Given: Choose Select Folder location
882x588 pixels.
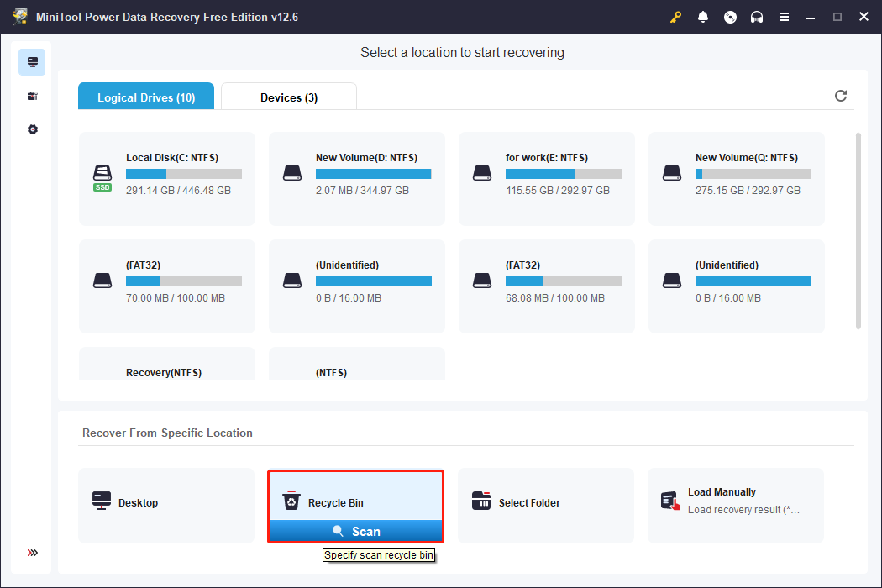Looking at the screenshot, I should click(x=546, y=506).
